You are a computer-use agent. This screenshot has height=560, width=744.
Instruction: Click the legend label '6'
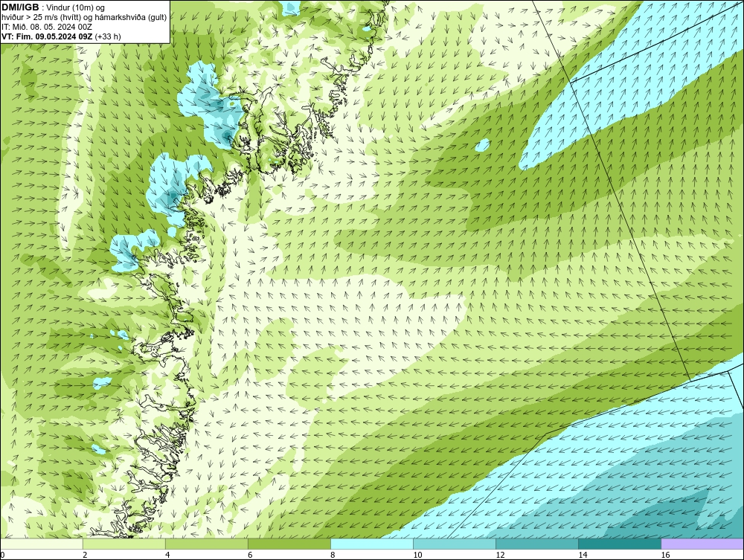tap(250, 555)
